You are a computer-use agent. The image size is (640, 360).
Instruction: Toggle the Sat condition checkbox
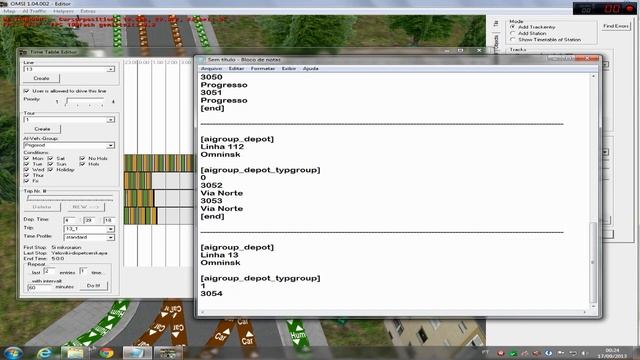50,158
